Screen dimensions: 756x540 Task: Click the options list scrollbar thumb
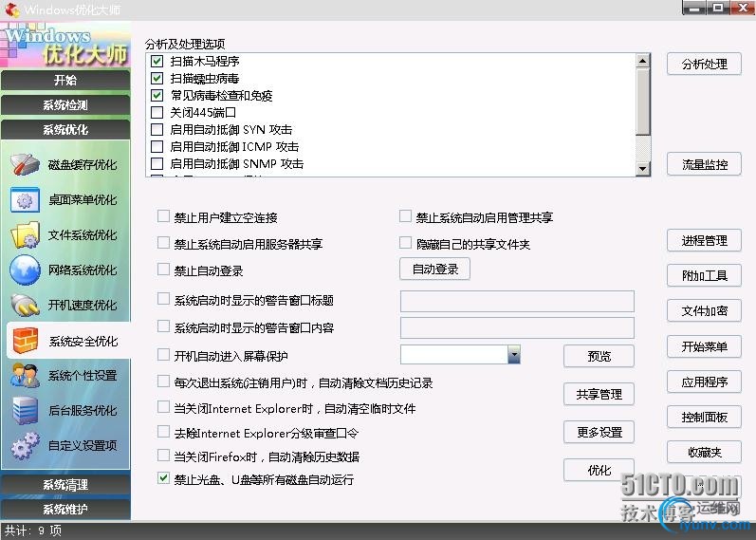tap(643, 102)
